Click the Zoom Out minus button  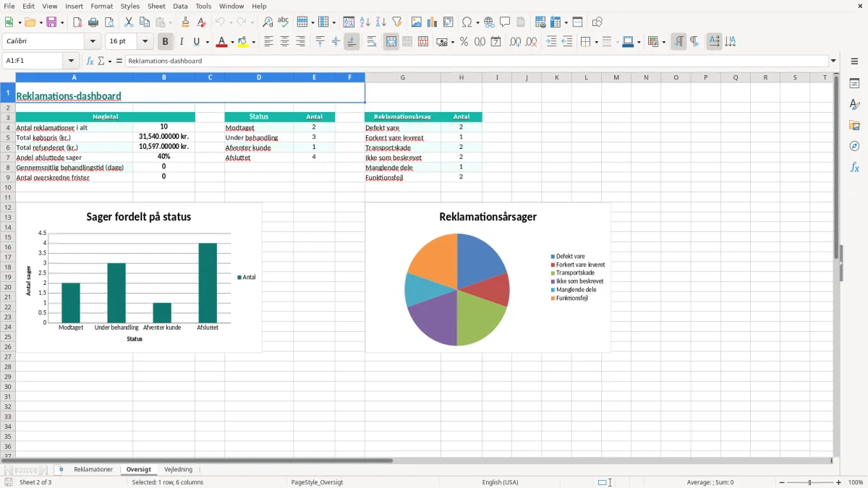[780, 482]
